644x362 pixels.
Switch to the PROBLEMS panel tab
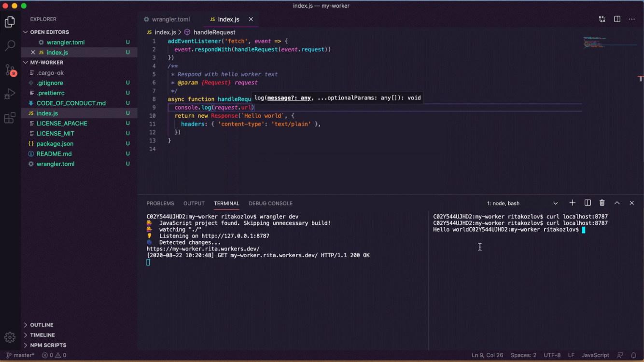pos(160,203)
